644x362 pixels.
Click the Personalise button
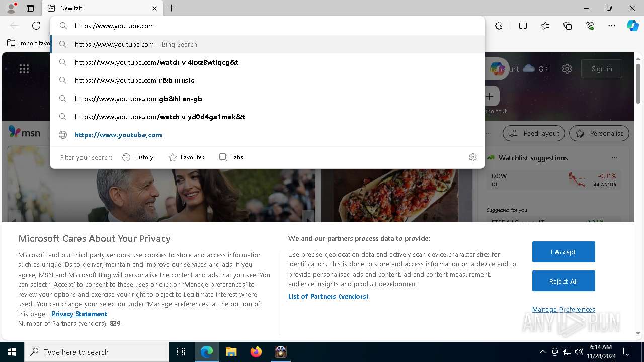(x=599, y=133)
